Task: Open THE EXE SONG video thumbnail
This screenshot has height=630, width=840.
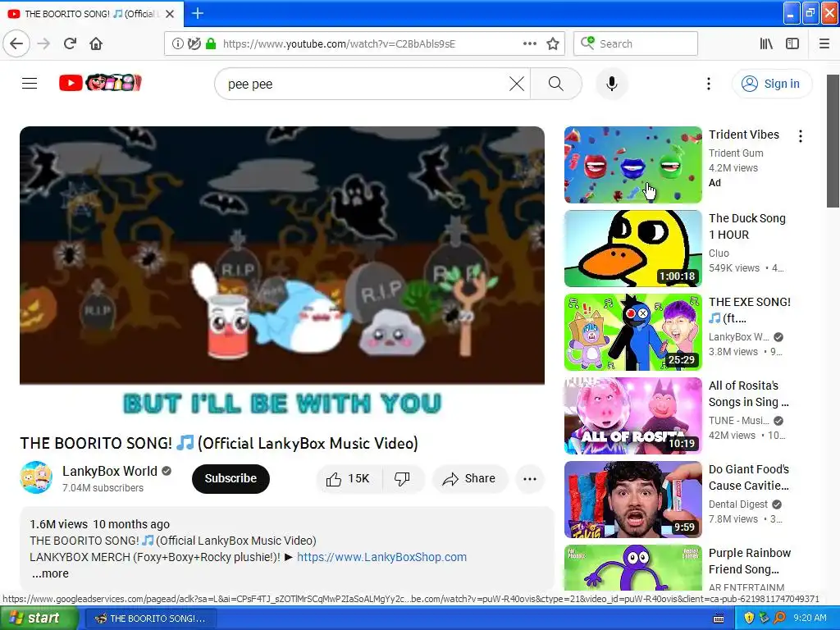Action: 632,332
